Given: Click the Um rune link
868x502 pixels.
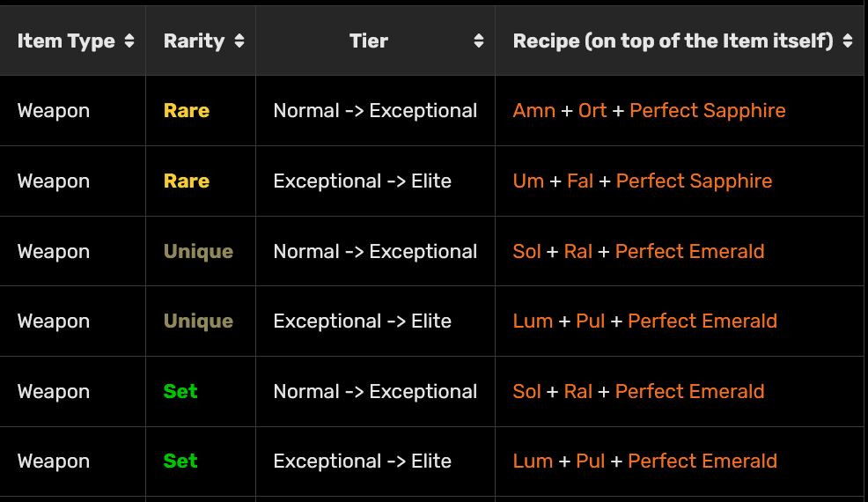Looking at the screenshot, I should [528, 181].
